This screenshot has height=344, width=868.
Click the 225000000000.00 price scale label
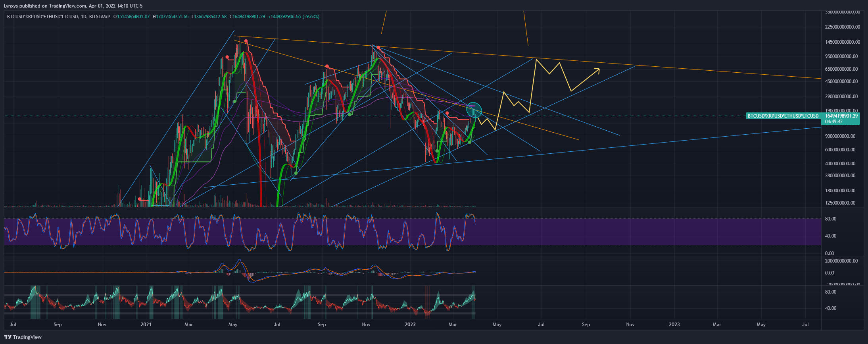(843, 27)
